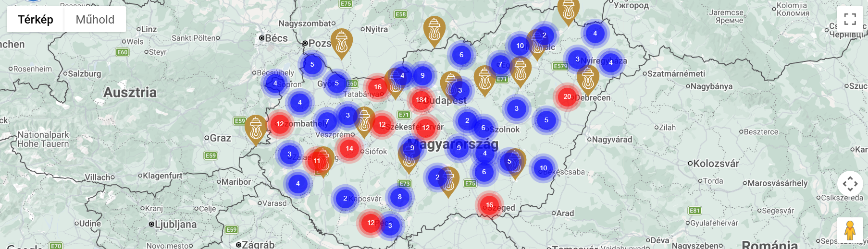Open the blue 10 cluster near Miskolc

click(x=520, y=46)
